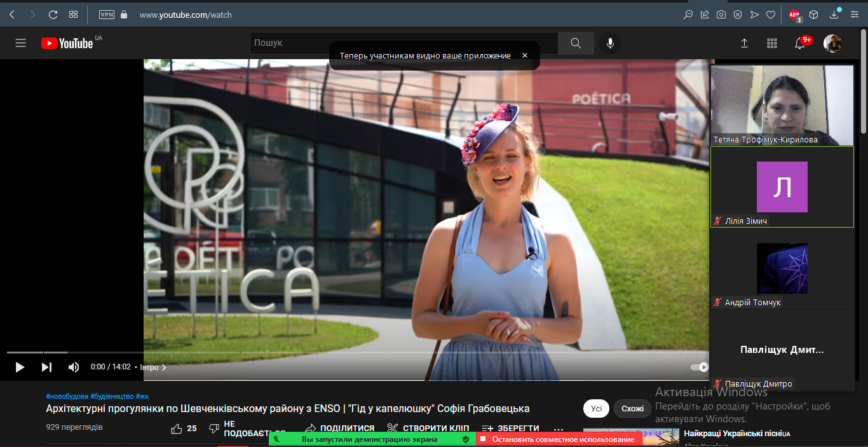The image size is (868, 447).
Task: Open YouTube notifications bell
Action: pos(800,43)
